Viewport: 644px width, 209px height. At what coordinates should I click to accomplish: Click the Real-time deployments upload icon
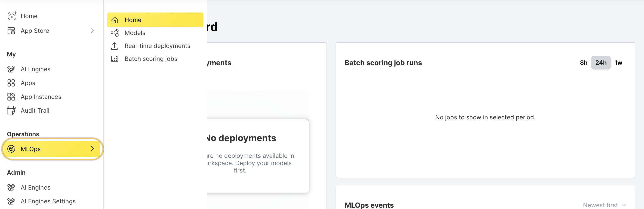point(114,46)
